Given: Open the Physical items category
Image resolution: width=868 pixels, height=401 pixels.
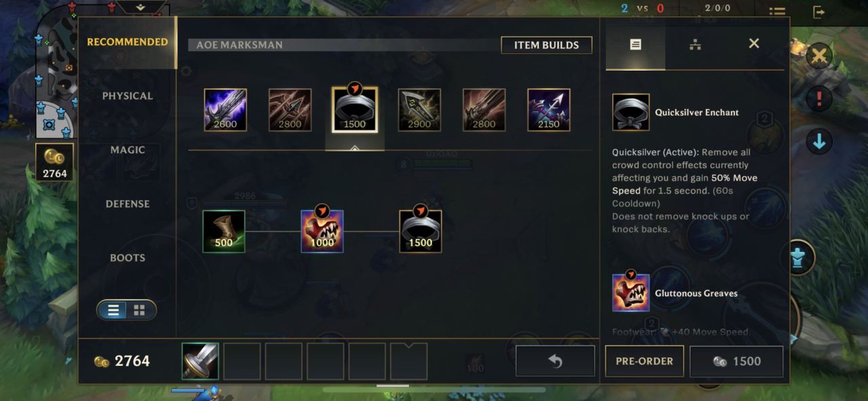Looking at the screenshot, I should 127,96.
